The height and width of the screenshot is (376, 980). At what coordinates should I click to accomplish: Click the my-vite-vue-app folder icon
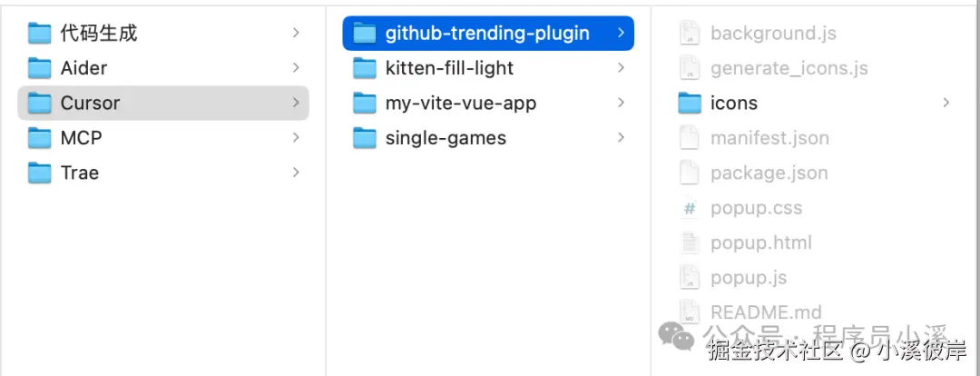364,104
